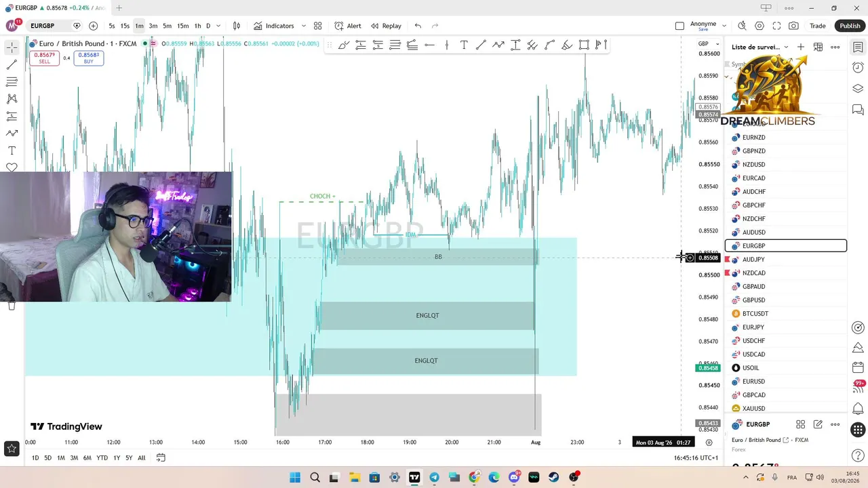Screen dimensions: 868x488
Task: Pick the highlighter tool in favorites toolbar
Action: click(x=567, y=45)
